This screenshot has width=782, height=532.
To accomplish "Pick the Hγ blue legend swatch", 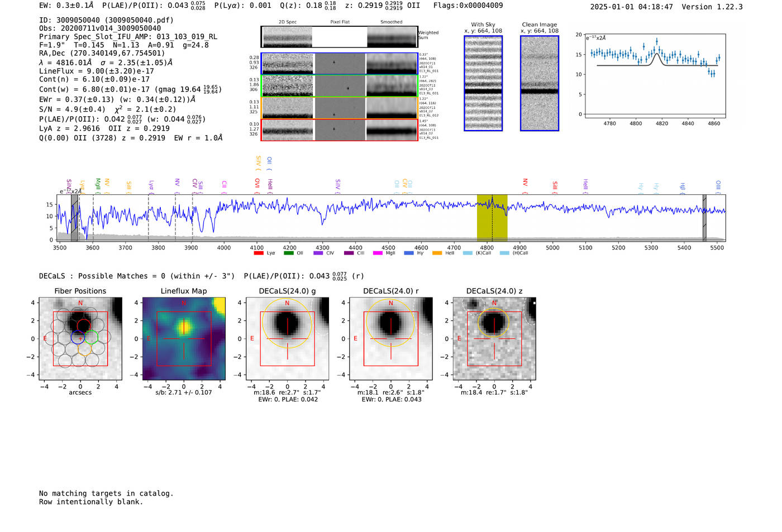I will tap(409, 253).
